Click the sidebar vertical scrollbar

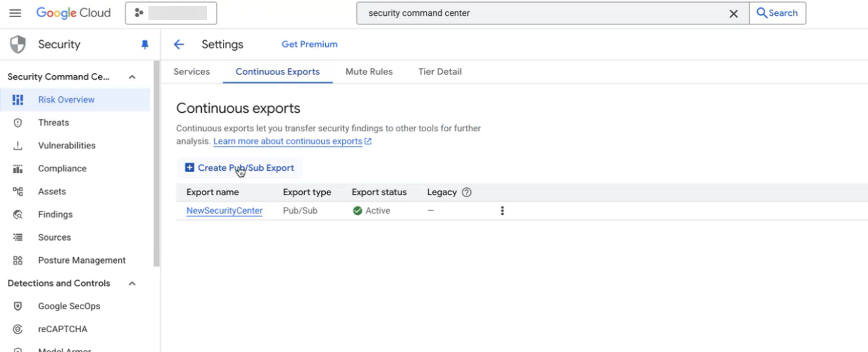point(156,163)
